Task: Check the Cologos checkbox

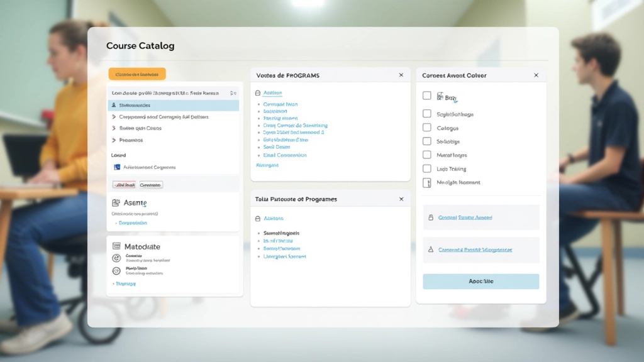Action: point(427,128)
